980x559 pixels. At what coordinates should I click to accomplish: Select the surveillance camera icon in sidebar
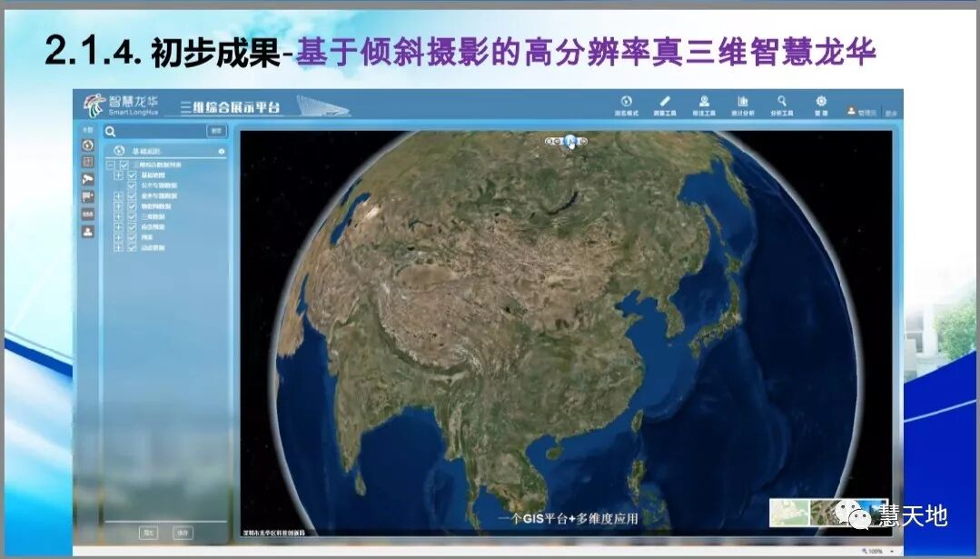[x=88, y=179]
